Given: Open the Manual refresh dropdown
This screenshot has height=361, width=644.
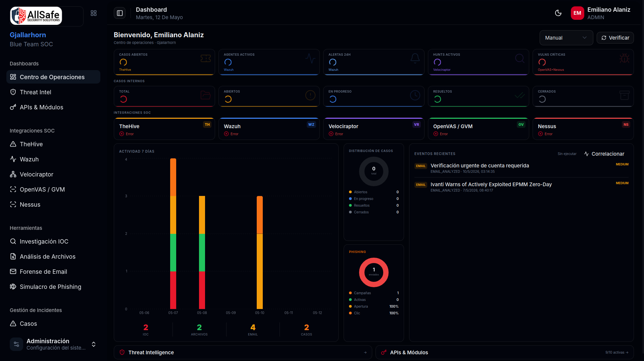Looking at the screenshot, I should pyautogui.click(x=566, y=38).
